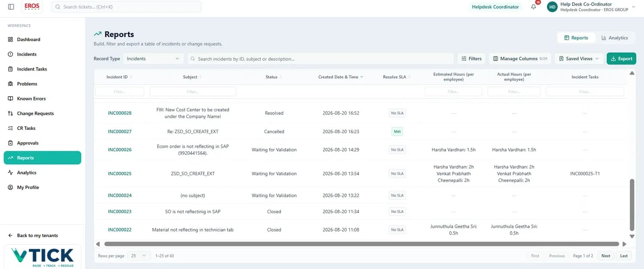This screenshot has height=269, width=644.
Task: Sort by Incident ID column arrow
Action: click(131, 77)
